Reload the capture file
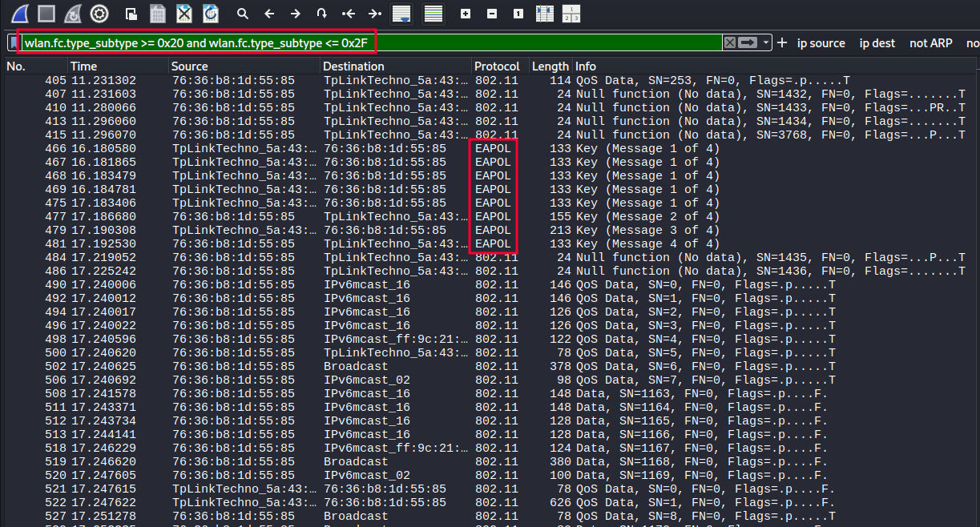The image size is (980, 527). click(x=210, y=14)
